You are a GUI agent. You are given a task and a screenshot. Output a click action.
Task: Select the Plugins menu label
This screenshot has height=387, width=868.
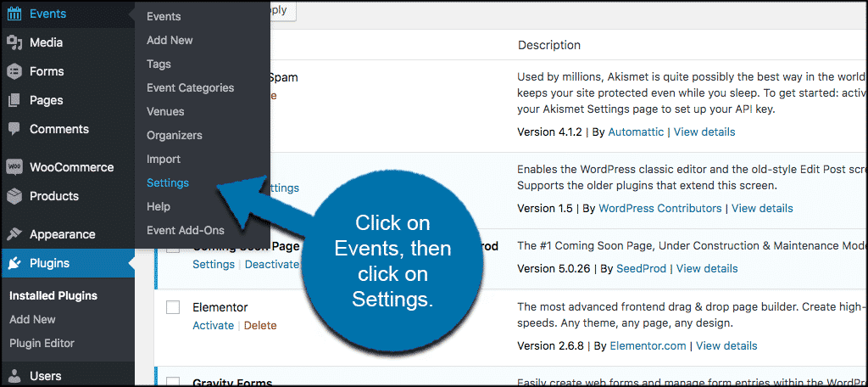coord(49,263)
